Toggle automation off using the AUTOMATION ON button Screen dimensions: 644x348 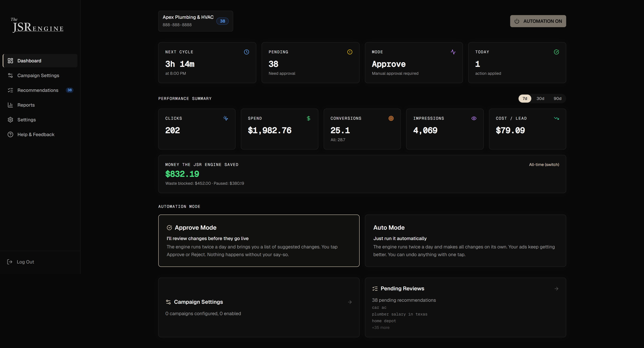click(x=538, y=21)
